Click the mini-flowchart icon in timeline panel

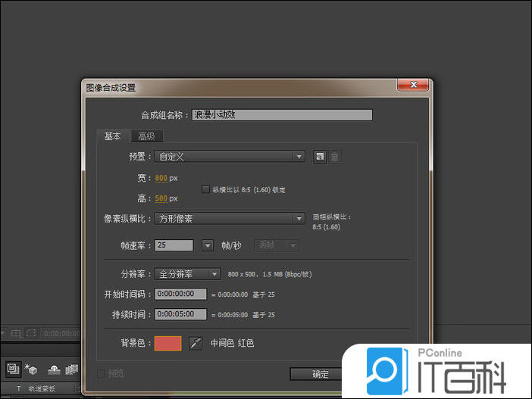coord(13,369)
